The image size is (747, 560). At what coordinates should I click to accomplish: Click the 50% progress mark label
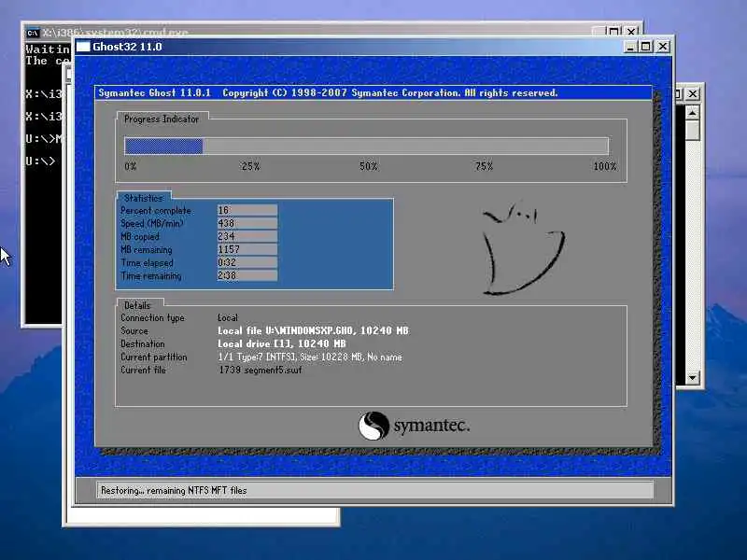click(368, 166)
